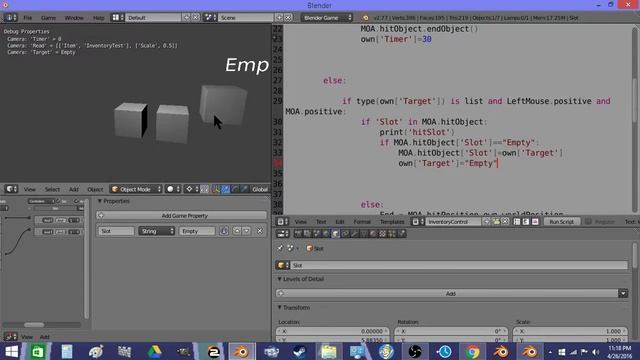This screenshot has width=640, height=360.
Task: Add a level of detail
Action: tap(447, 293)
